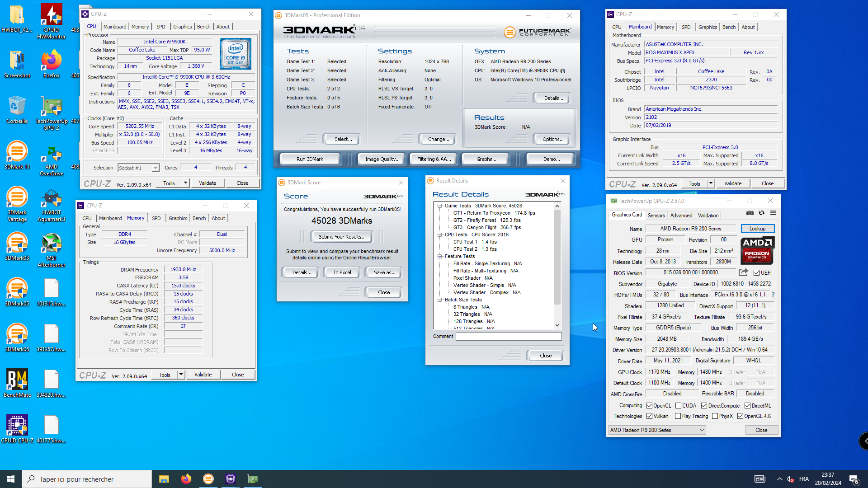Viewport: 868px width, 488px height.
Task: Click the bus interface question mark in GPU-Z
Action: point(773,295)
